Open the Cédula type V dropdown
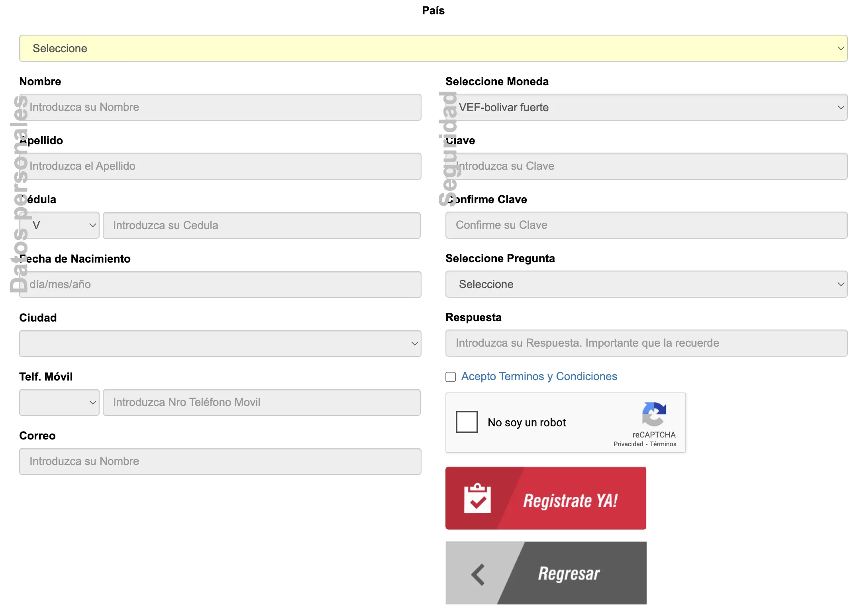This screenshot has height=616, width=863. 59,225
